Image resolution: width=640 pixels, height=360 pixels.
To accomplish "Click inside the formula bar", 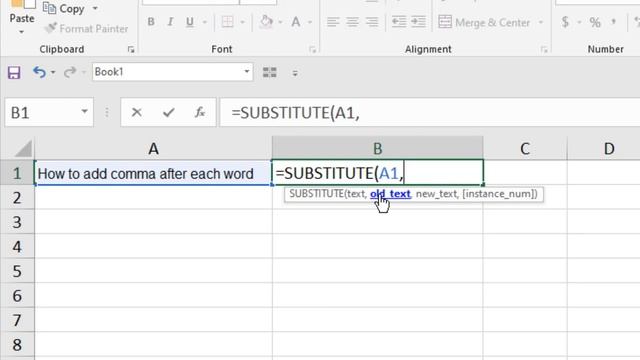I will tap(430, 112).
